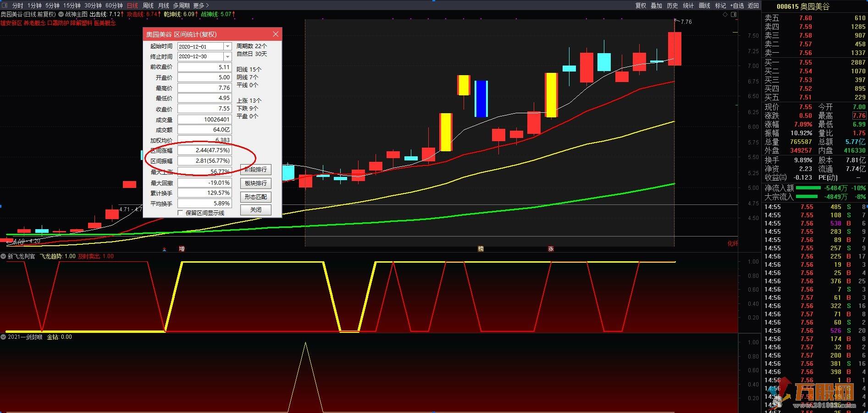Click the 区间涨幅 value field

coord(205,150)
